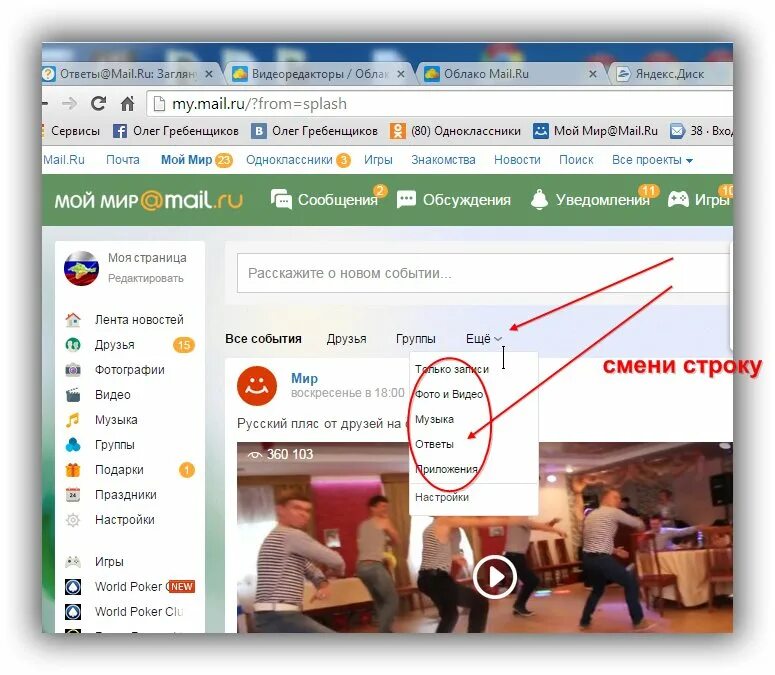Open the Мир post author name
This screenshot has width=775, height=675.
(304, 379)
